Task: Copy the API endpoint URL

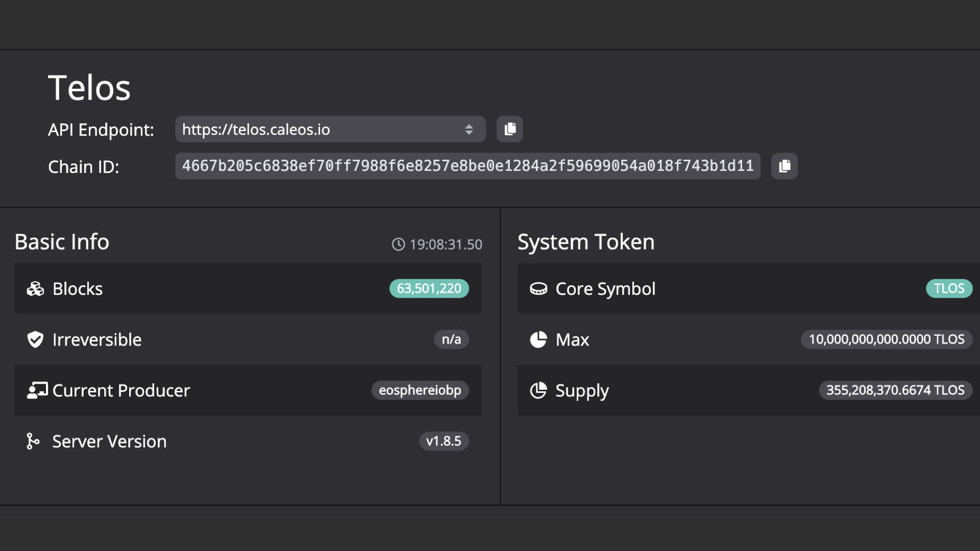Action: (x=509, y=129)
